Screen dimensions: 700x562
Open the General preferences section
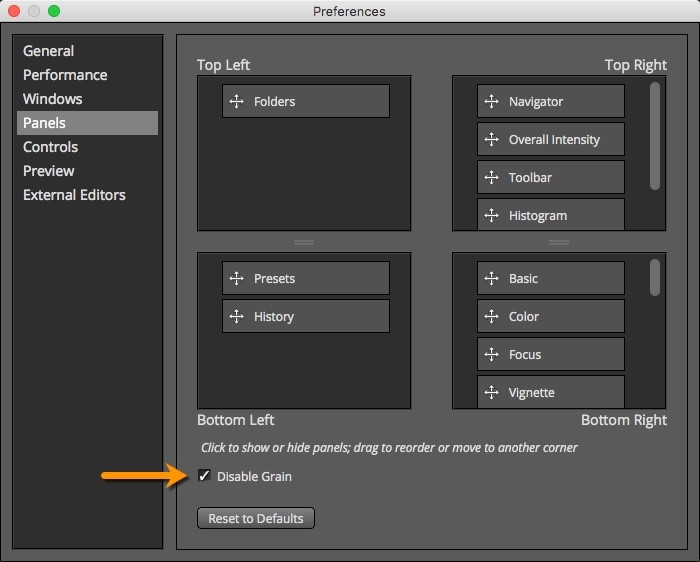pos(49,51)
